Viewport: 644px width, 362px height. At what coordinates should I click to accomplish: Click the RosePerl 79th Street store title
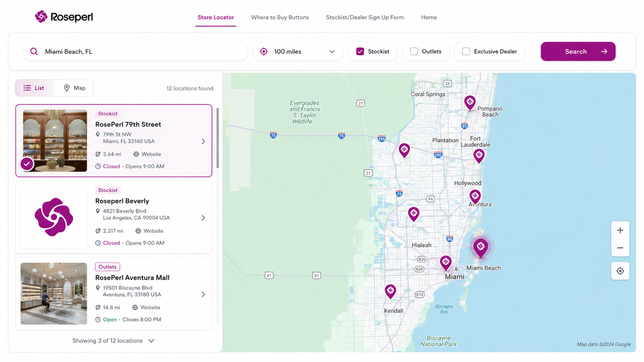(x=128, y=124)
